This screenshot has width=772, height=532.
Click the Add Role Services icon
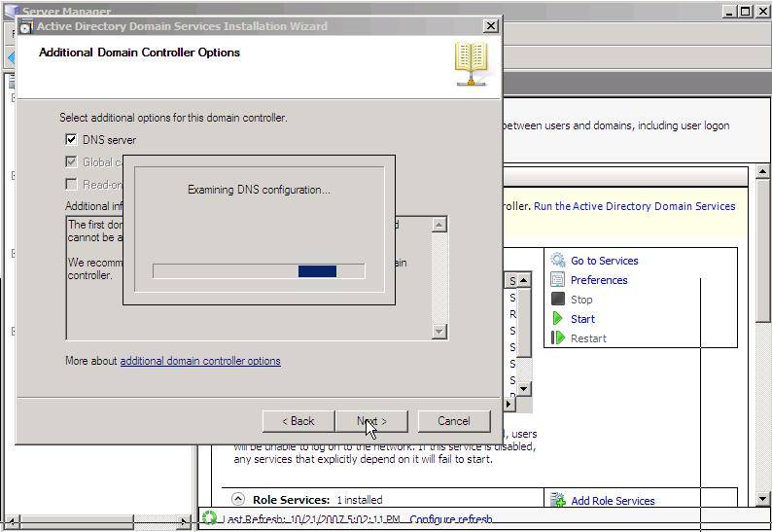(558, 500)
